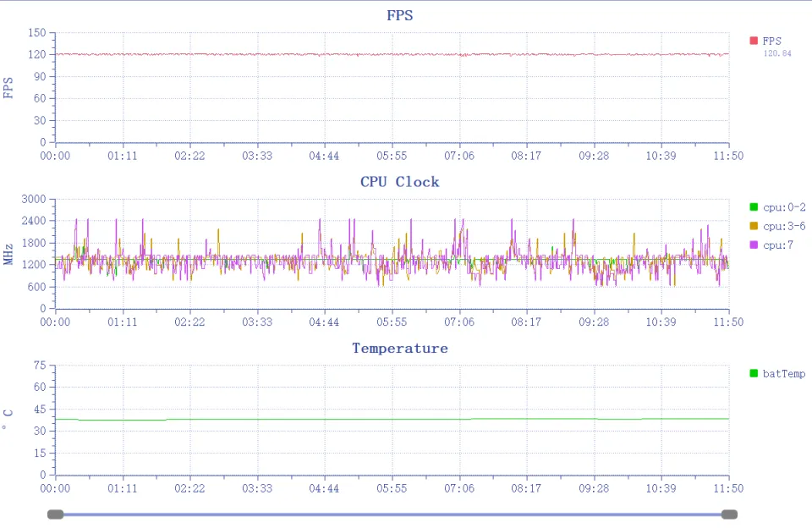Select the CPU Clock chart title
This screenshot has width=812, height=528.
pyautogui.click(x=400, y=182)
